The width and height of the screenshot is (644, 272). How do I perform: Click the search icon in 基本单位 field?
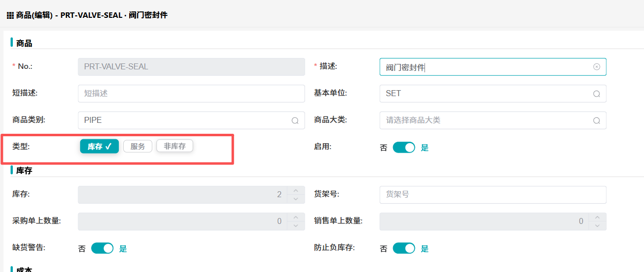click(x=596, y=94)
